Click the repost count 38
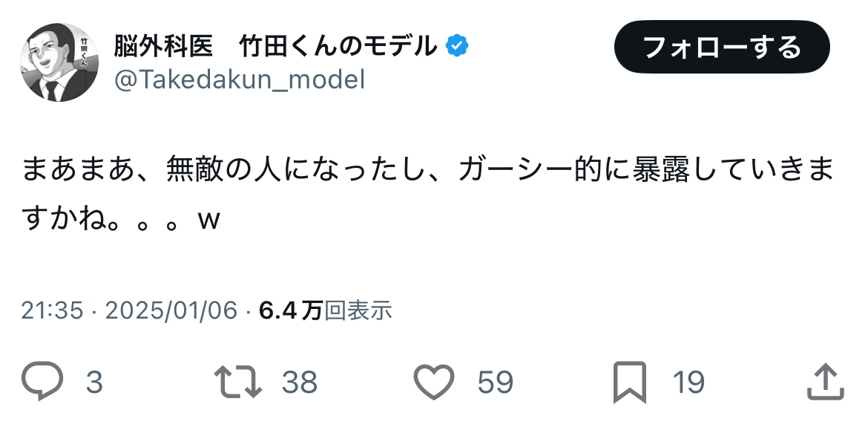This screenshot has height=433, width=868. [x=300, y=382]
